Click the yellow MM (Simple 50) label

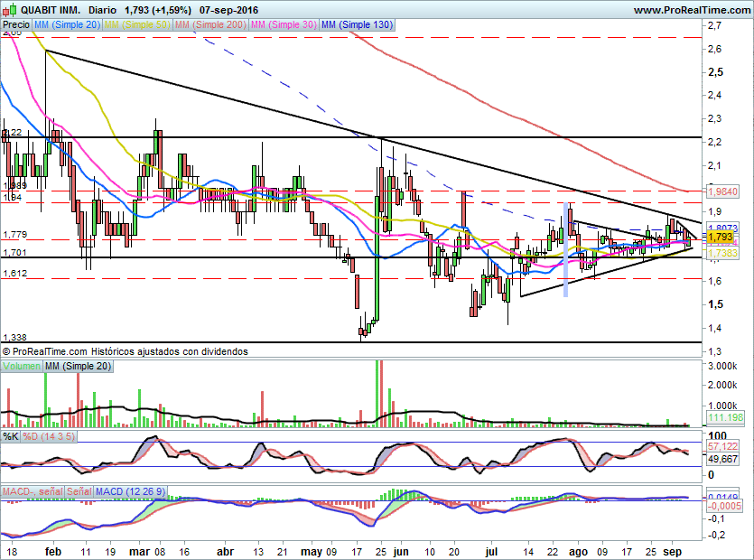[136, 25]
